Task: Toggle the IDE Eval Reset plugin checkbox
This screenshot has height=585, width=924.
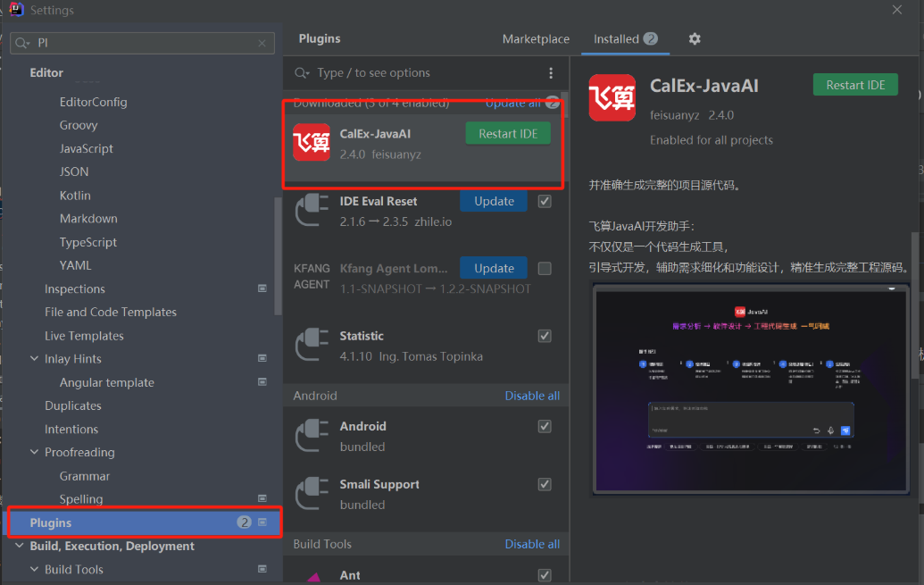Action: pos(545,201)
